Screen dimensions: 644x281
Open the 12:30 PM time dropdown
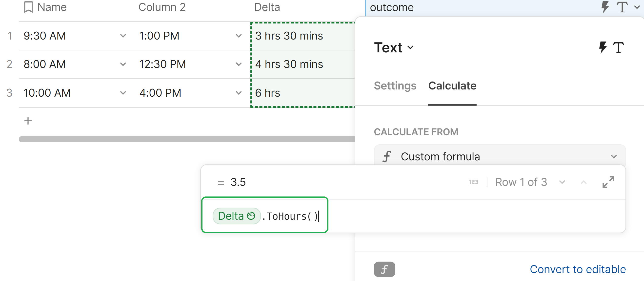[x=239, y=64]
